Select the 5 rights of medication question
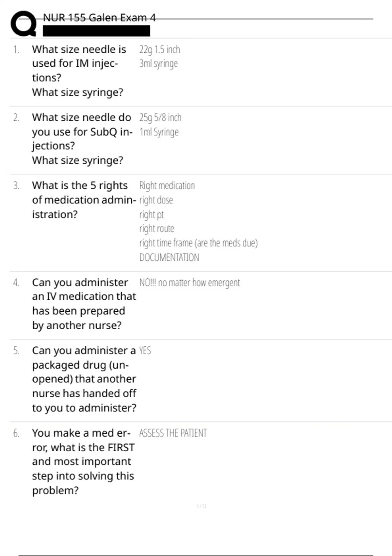The width and height of the screenshot is (392, 556). [84, 200]
